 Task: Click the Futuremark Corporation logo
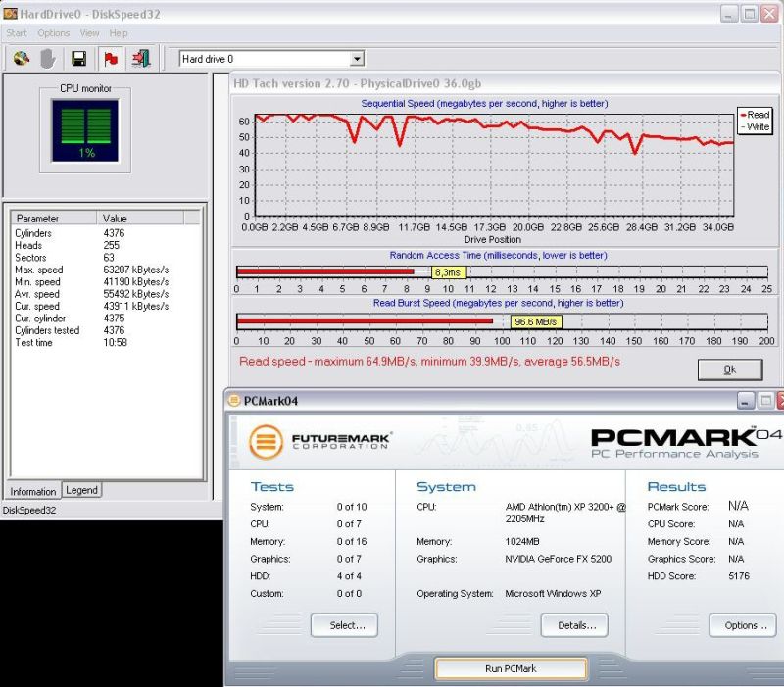pyautogui.click(x=319, y=442)
